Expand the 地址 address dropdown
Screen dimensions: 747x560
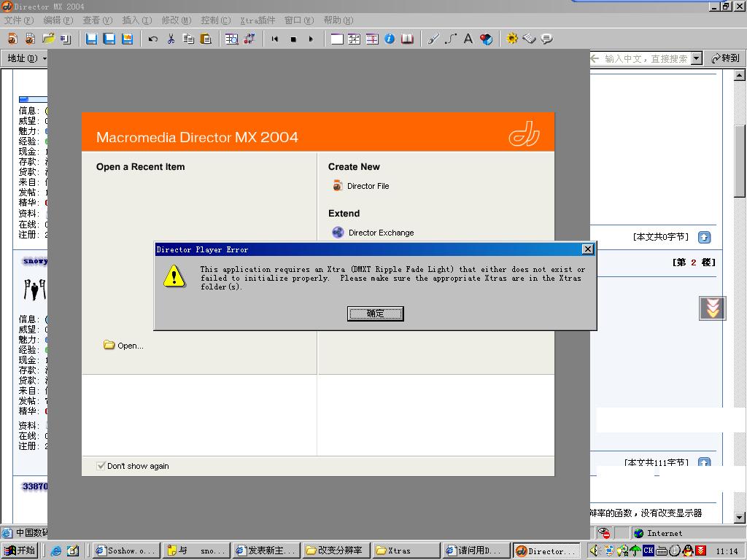click(x=44, y=58)
